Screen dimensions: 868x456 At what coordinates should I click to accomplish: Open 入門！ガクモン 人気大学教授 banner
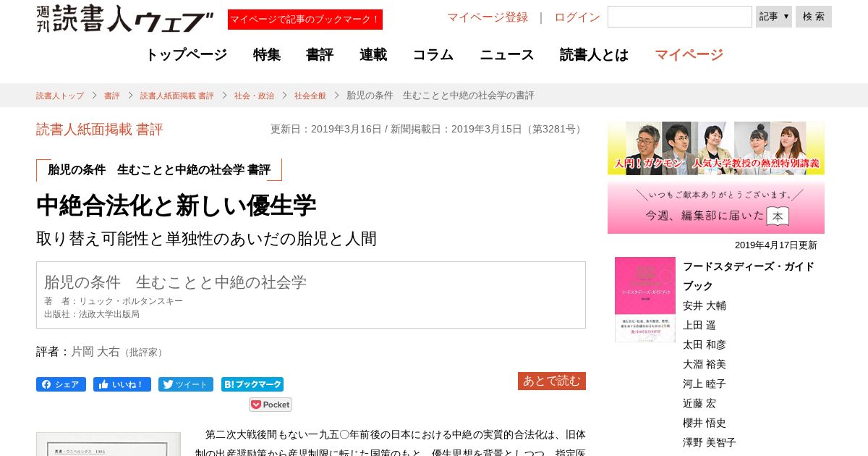[716, 148]
